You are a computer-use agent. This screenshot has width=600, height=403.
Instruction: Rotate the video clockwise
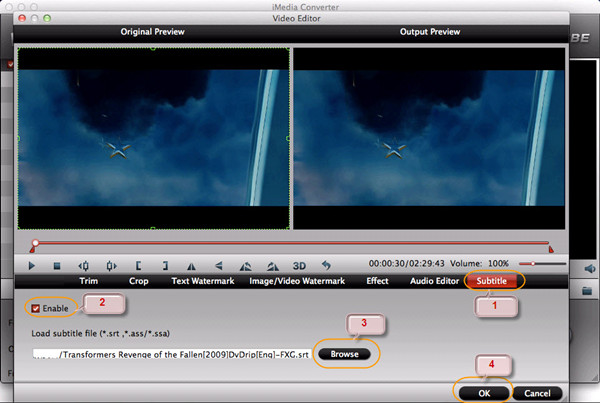pos(272,266)
